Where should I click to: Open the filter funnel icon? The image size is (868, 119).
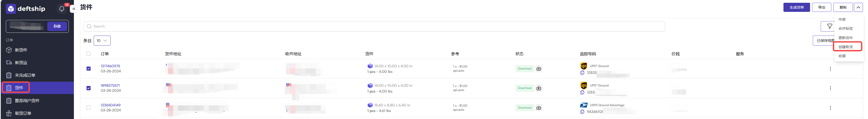(x=829, y=26)
